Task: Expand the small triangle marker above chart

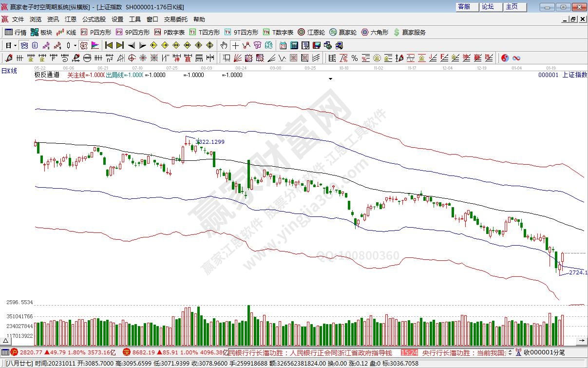Action: coord(331,78)
